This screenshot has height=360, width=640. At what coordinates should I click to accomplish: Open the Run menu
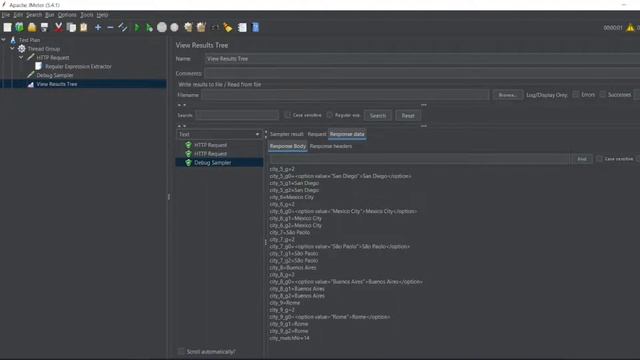pyautogui.click(x=50, y=15)
